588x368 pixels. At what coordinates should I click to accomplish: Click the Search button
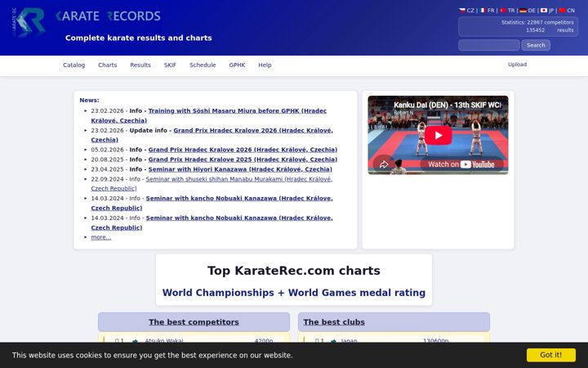(536, 45)
